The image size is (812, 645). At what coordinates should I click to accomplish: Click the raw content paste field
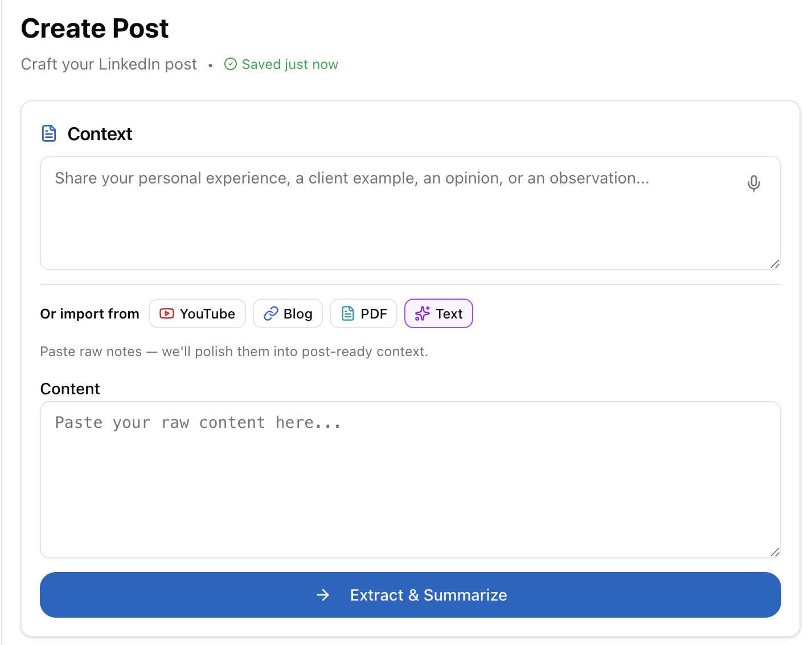point(410,480)
